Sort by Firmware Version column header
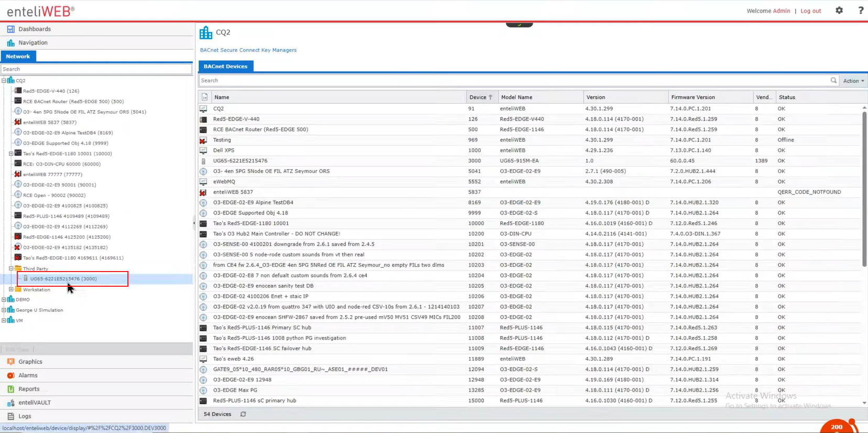Image resolution: width=868 pixels, height=433 pixels. click(710, 97)
